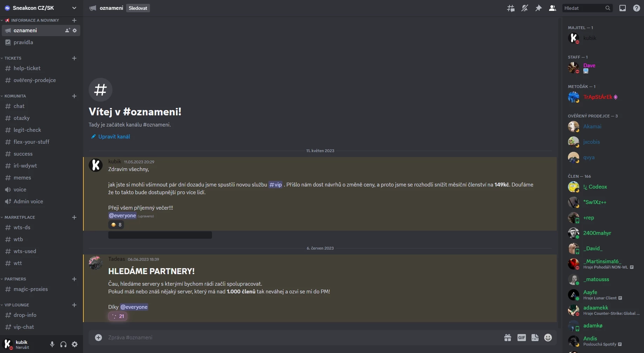This screenshot has height=353, width=644.
Task: Open notification settings bell icon
Action: point(525,8)
